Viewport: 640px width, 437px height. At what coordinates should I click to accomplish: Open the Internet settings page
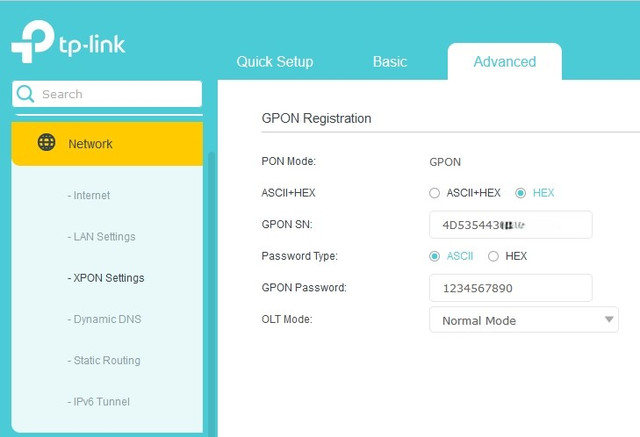89,195
